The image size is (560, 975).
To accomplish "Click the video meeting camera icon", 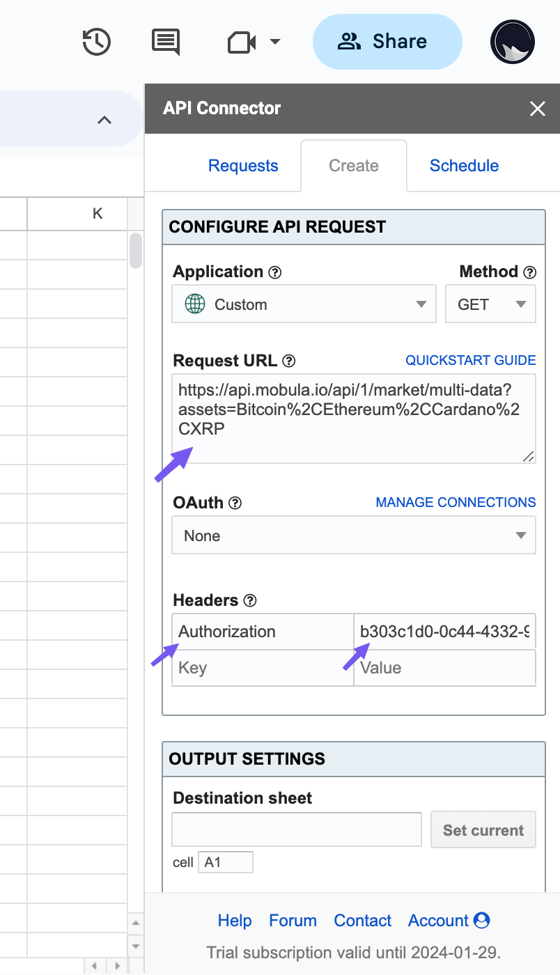I will click(243, 42).
